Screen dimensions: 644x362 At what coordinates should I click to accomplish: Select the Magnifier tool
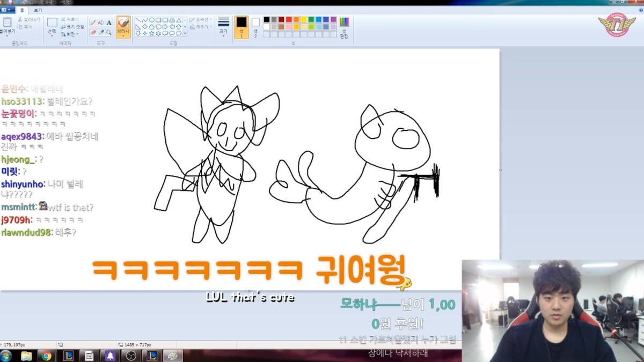coord(109,32)
